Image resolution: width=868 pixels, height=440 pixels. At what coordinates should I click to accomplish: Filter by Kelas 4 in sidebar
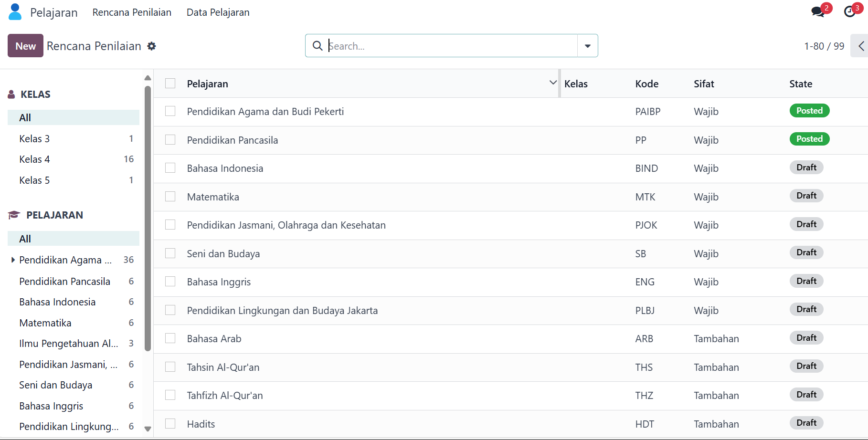click(34, 159)
